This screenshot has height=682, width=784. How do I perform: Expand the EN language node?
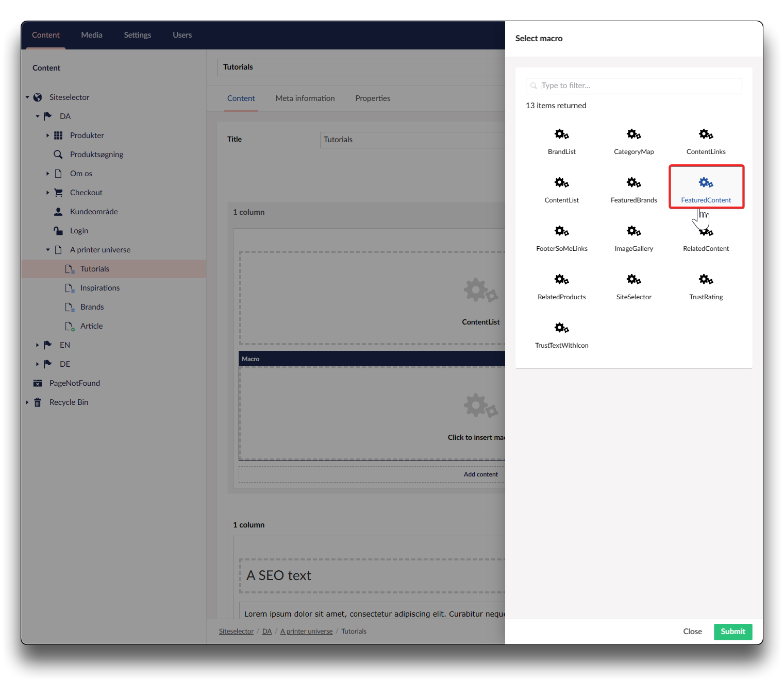pyautogui.click(x=37, y=345)
